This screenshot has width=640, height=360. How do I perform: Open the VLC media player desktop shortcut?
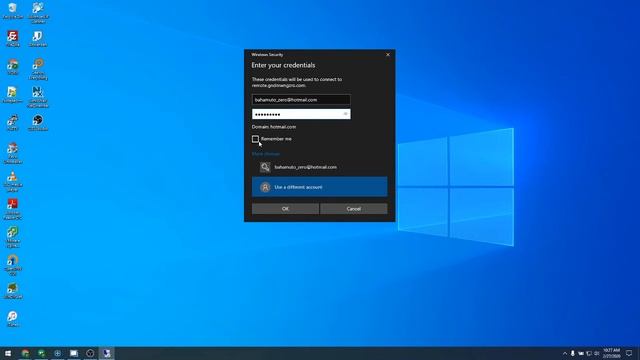13,181
